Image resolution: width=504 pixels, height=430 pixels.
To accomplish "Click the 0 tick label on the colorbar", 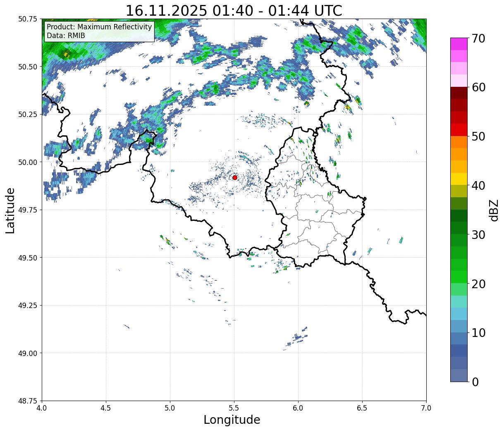I will [x=475, y=382].
